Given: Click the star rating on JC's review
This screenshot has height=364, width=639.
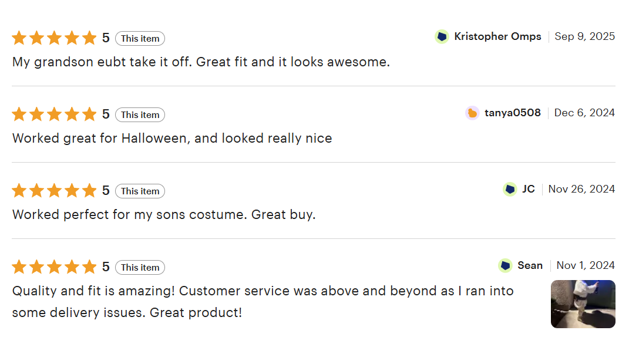Looking at the screenshot, I should pos(54,191).
